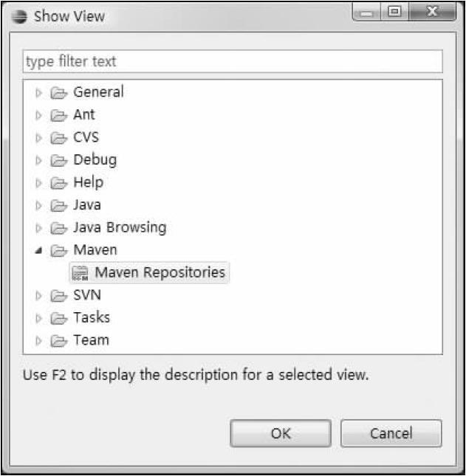466x476 pixels.
Task: Click the Eclipse icon in title bar
Action: pyautogui.click(x=22, y=16)
